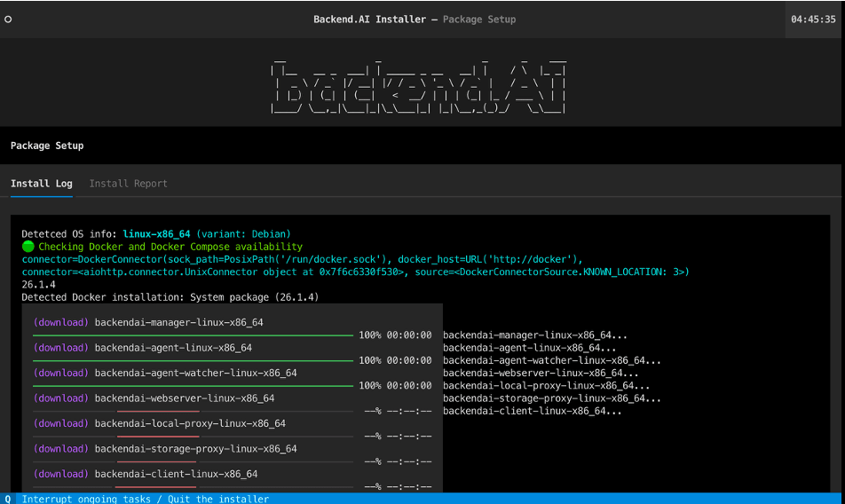Click the green Docker check status circle
Viewport: 845px width, 504px height.
28,247
